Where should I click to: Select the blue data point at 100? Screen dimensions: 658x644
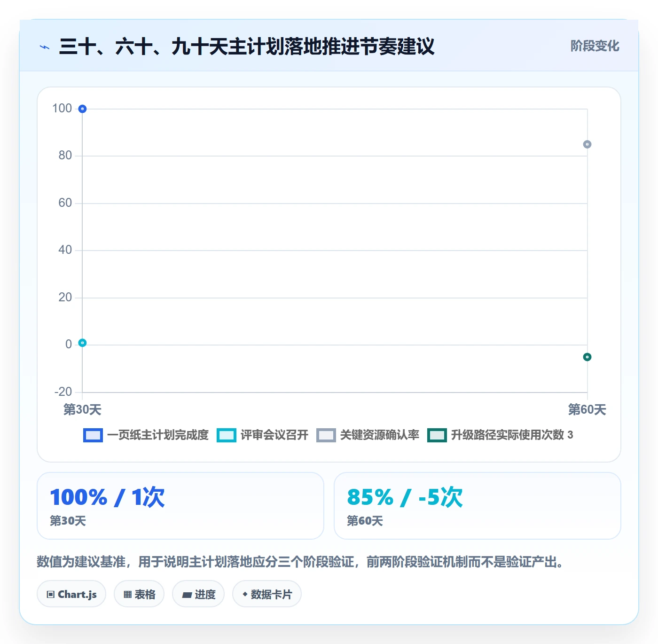[82, 109]
